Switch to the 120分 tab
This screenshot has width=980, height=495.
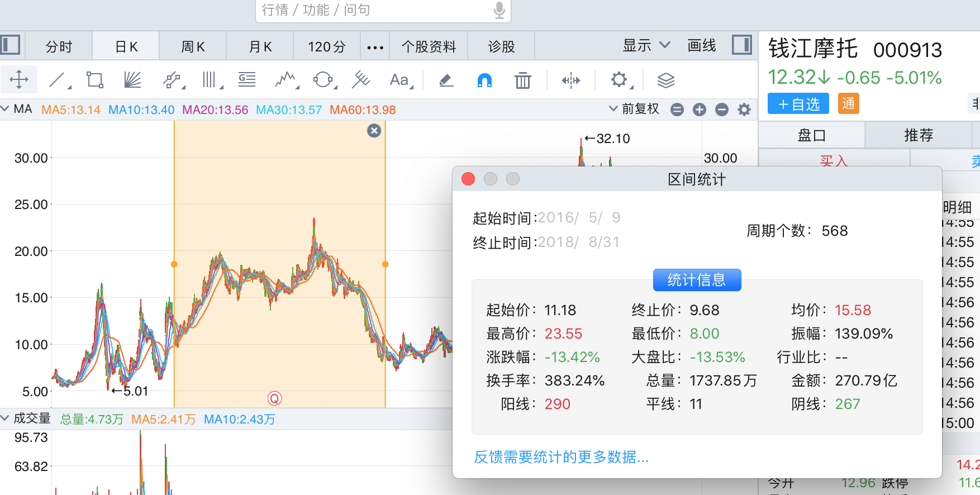tap(327, 47)
